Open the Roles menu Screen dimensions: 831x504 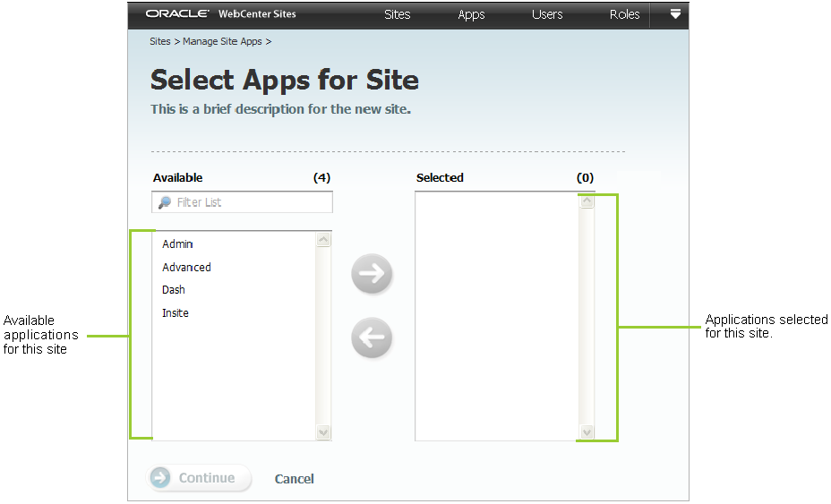pyautogui.click(x=624, y=14)
